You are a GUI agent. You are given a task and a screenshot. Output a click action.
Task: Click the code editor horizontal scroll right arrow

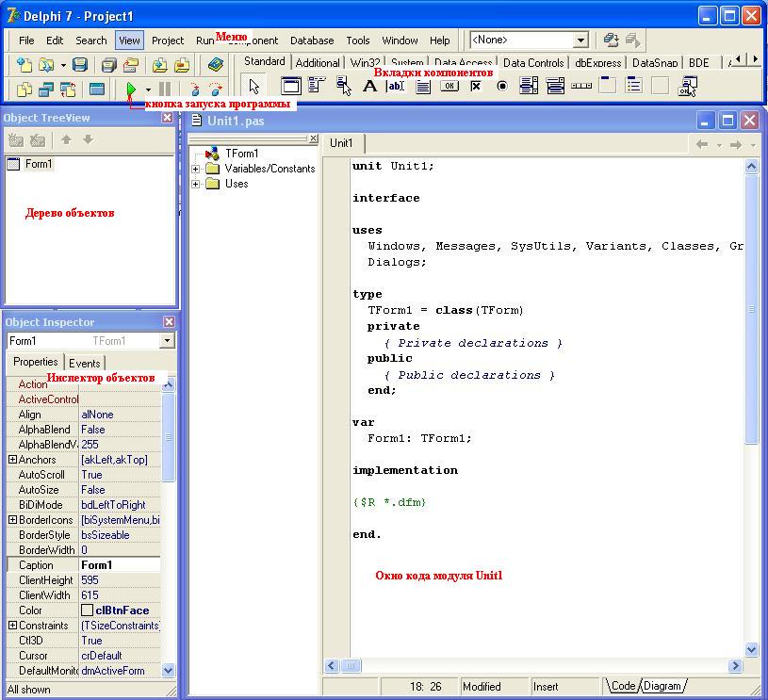coord(734,665)
